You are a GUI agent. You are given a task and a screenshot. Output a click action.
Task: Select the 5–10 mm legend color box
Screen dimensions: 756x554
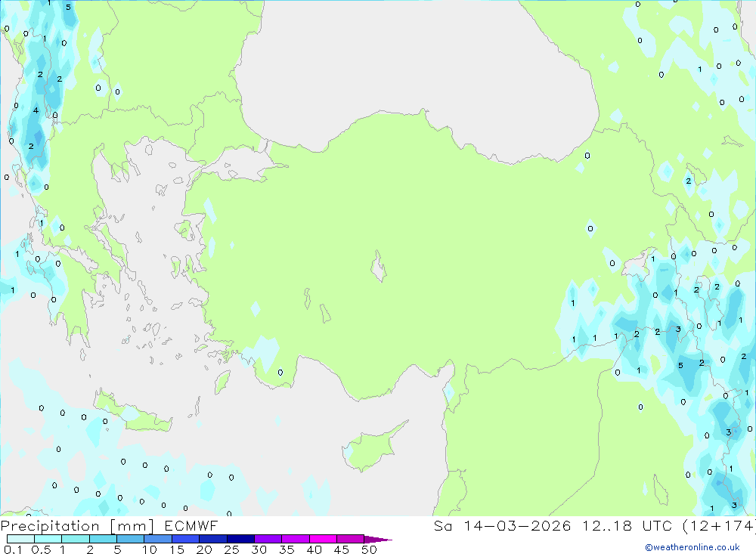(x=131, y=539)
